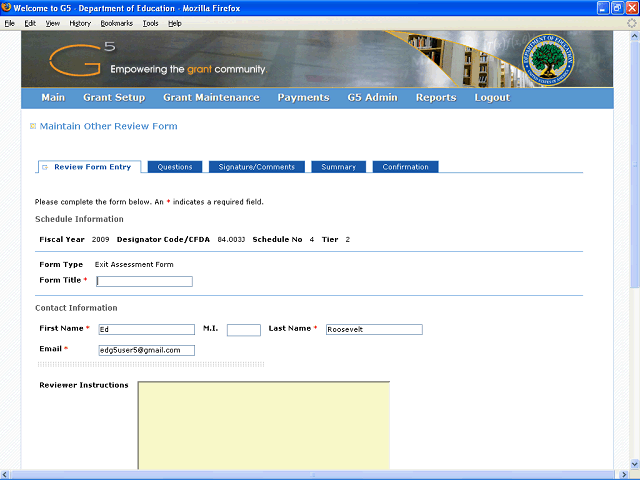Screen dimensions: 640x480
Task: Open the Payments navigation item
Action: click(x=303, y=98)
